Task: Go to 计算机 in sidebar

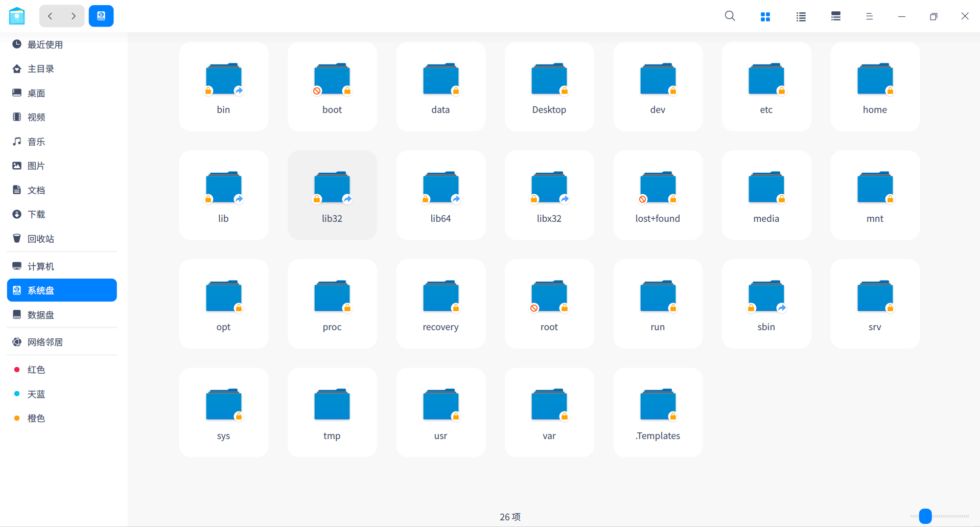Action: [40, 266]
